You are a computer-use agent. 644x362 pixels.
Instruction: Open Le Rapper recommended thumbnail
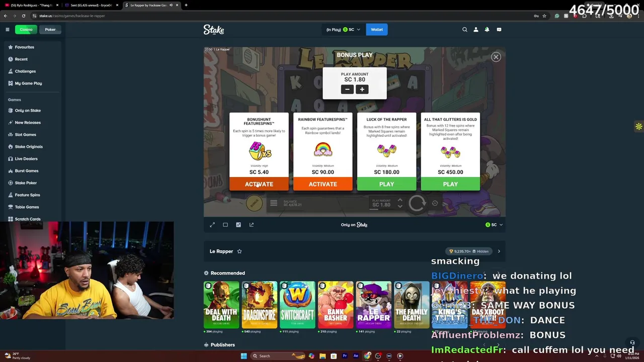click(374, 305)
